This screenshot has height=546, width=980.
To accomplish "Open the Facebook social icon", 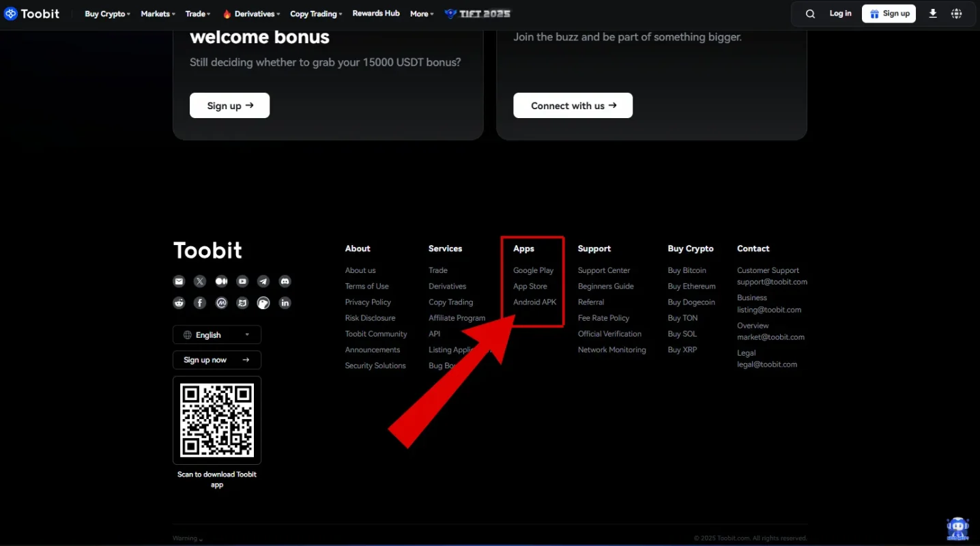I will coord(200,302).
